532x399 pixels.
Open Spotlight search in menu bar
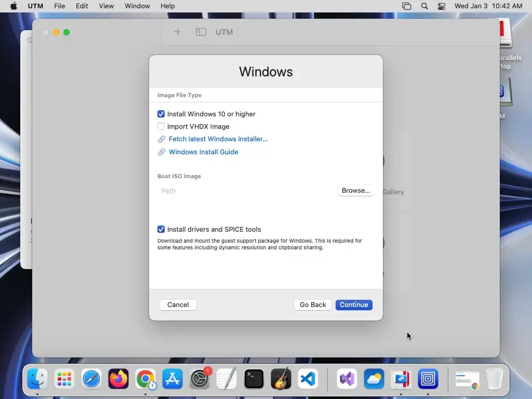click(424, 6)
